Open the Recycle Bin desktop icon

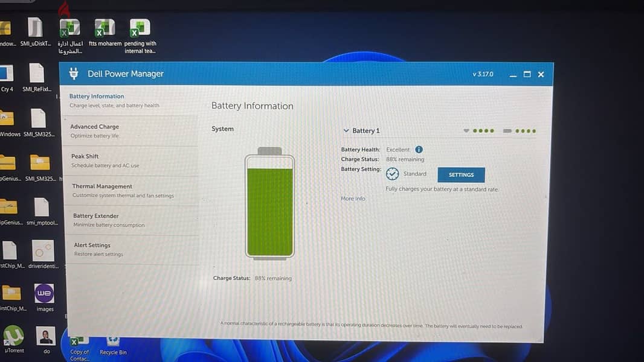113,346
